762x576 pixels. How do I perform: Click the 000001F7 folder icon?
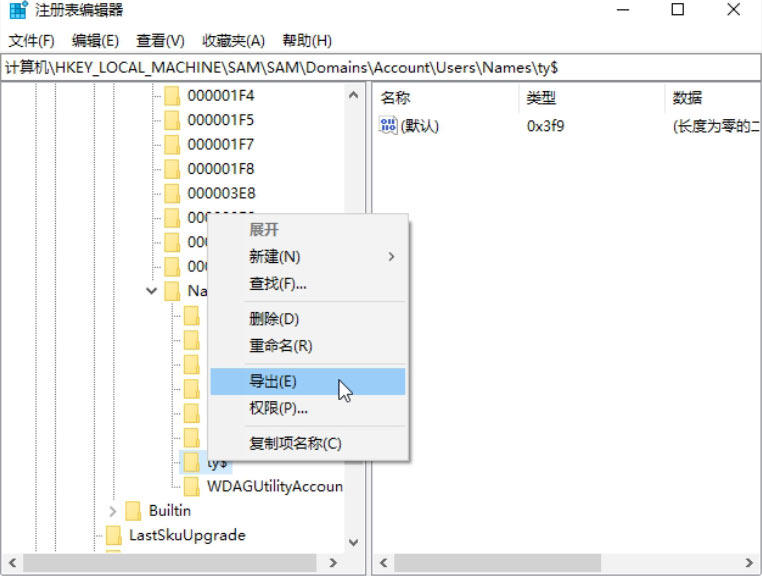coord(172,144)
